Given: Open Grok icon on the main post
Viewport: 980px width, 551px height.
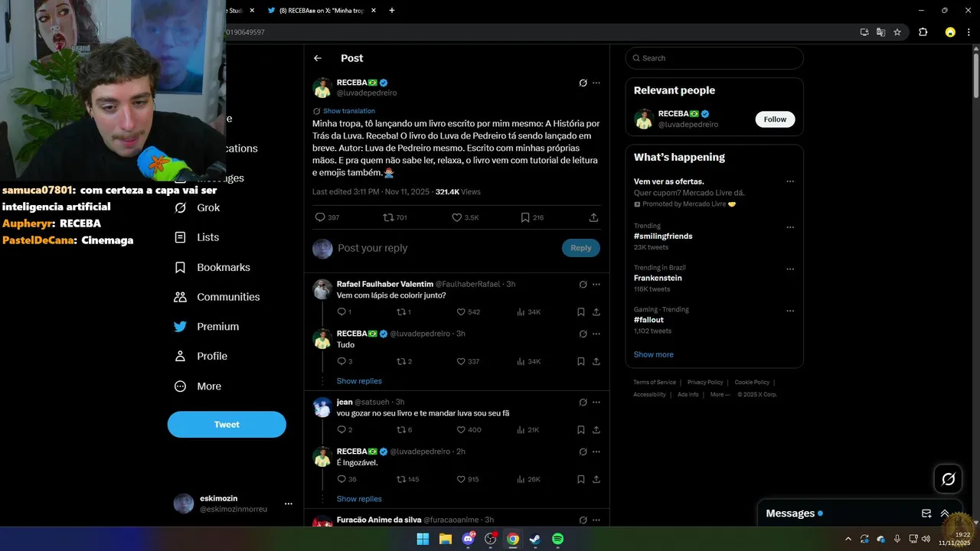Looking at the screenshot, I should pyautogui.click(x=583, y=83).
